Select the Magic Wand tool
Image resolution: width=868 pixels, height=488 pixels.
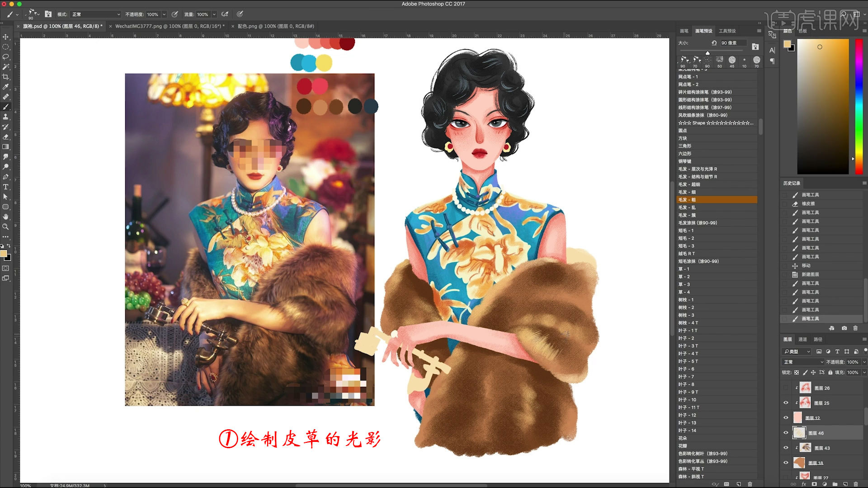click(5, 67)
